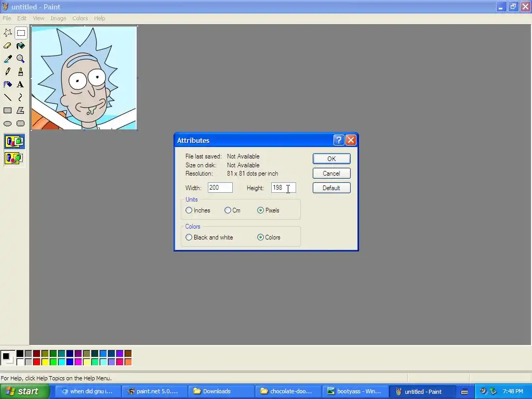
Task: Select the Rounded Rectangle tool
Action: click(x=21, y=124)
